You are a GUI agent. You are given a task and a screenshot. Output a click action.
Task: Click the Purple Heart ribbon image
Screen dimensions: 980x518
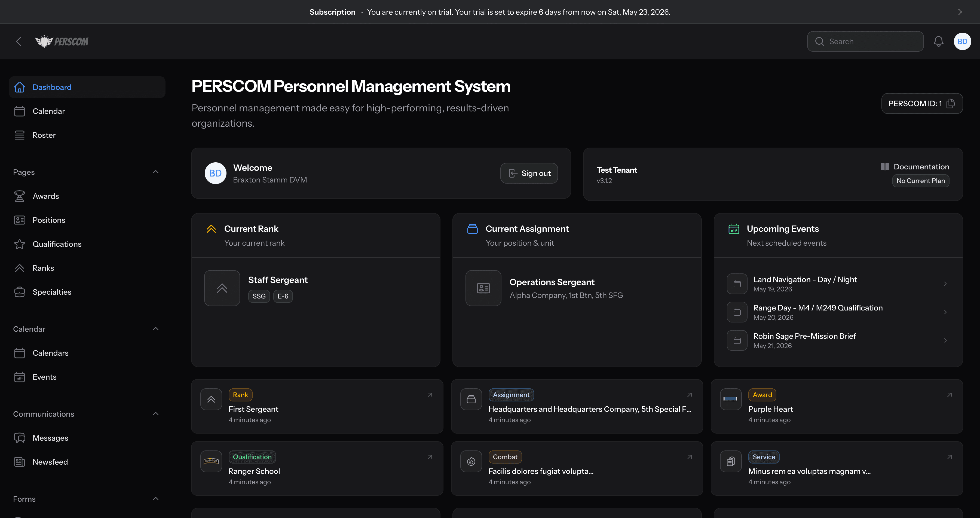pyautogui.click(x=731, y=399)
